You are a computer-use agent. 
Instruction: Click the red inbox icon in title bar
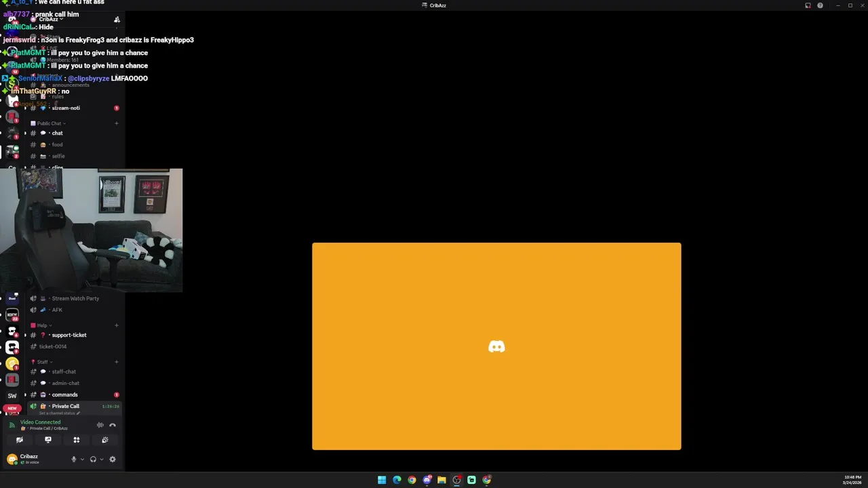click(808, 5)
